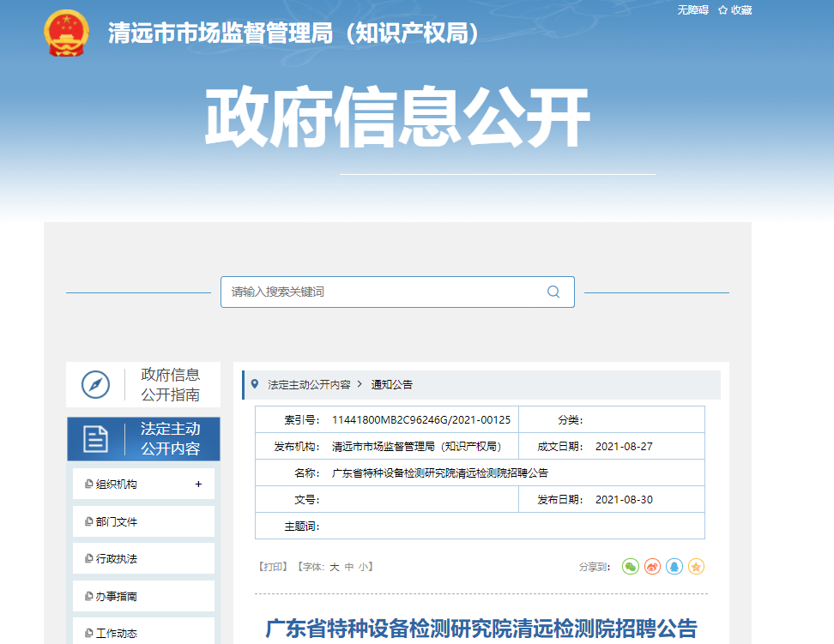Share via Weibo icon
The image size is (834, 644).
(653, 567)
